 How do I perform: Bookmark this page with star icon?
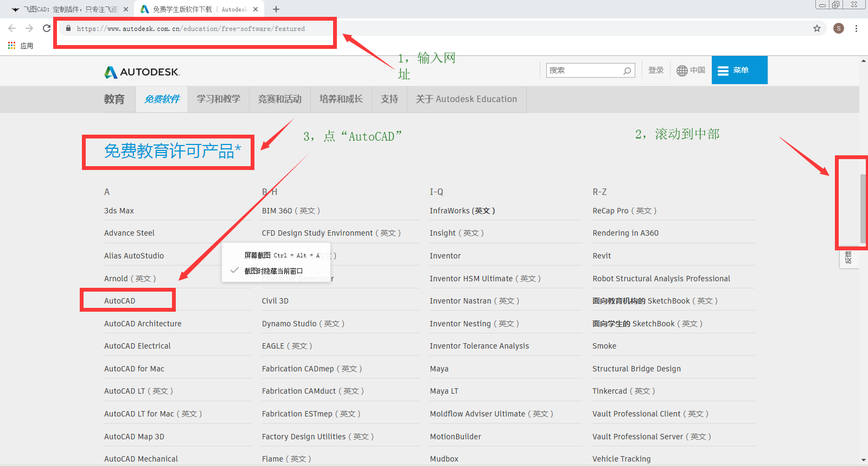click(817, 28)
